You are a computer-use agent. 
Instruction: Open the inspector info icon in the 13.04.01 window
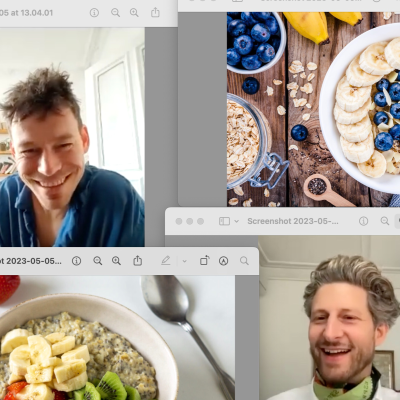coord(94,13)
